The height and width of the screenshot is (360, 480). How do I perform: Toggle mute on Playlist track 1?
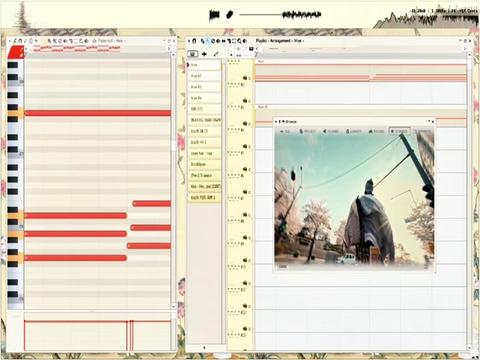(x=245, y=78)
